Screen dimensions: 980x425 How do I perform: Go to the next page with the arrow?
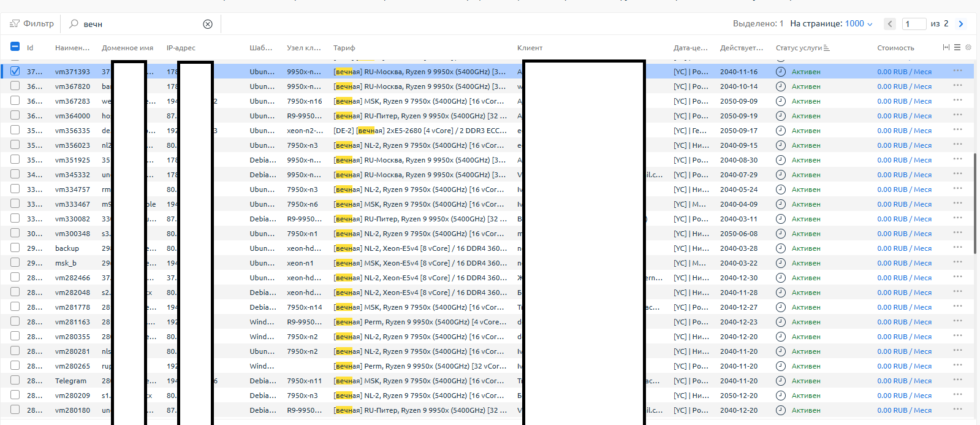pyautogui.click(x=960, y=24)
